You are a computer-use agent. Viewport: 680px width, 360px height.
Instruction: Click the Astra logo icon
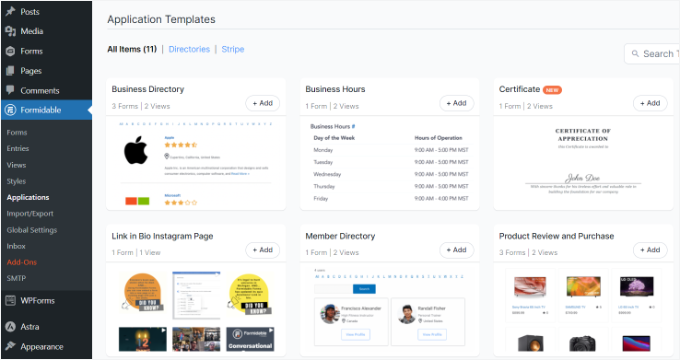(x=10, y=327)
